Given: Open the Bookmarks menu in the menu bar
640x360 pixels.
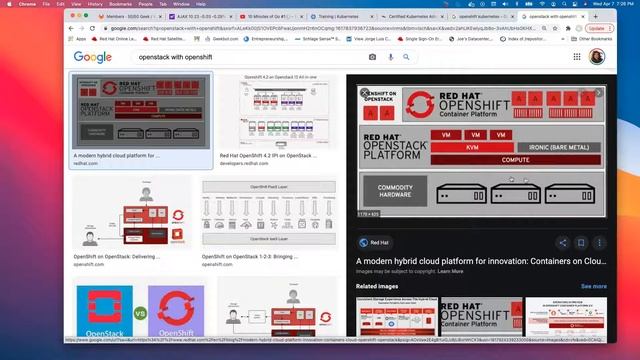Looking at the screenshot, I should [120, 4].
